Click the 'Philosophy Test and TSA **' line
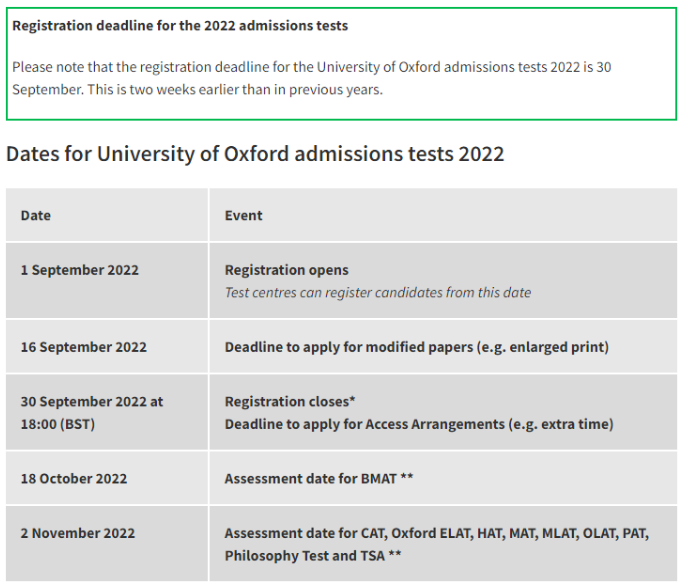 (x=313, y=555)
